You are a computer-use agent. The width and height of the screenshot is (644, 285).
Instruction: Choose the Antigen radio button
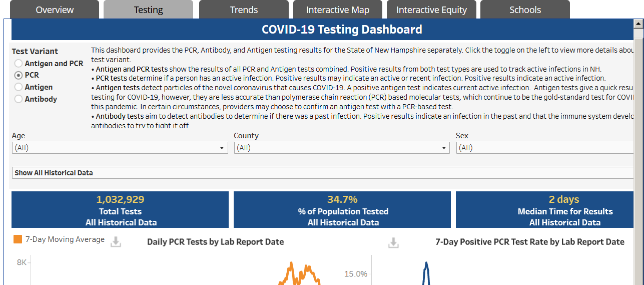19,87
